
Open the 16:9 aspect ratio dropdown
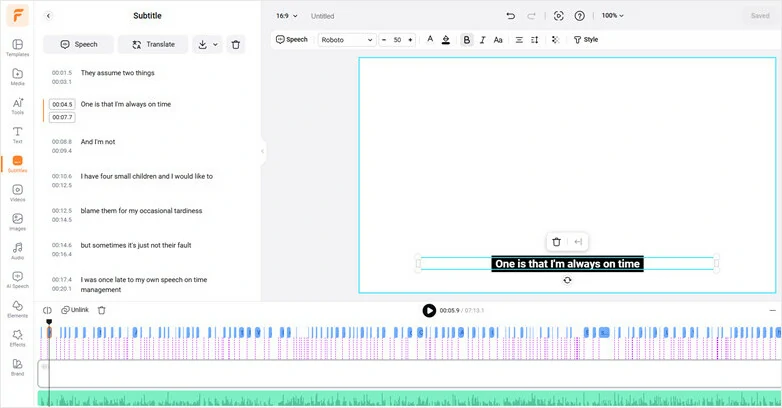pyautogui.click(x=287, y=16)
